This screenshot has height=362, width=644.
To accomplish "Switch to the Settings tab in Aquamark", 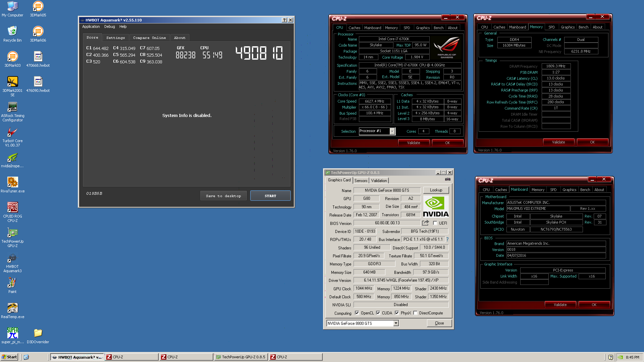I will (x=115, y=38).
